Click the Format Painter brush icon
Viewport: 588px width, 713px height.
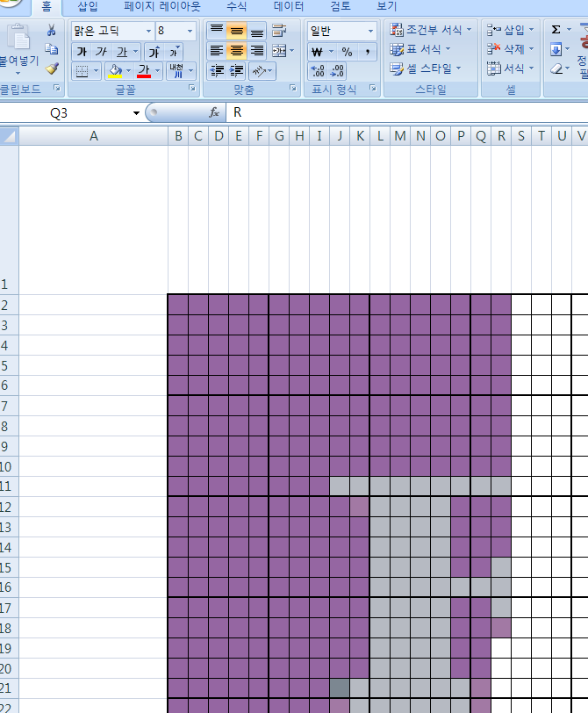[51, 68]
